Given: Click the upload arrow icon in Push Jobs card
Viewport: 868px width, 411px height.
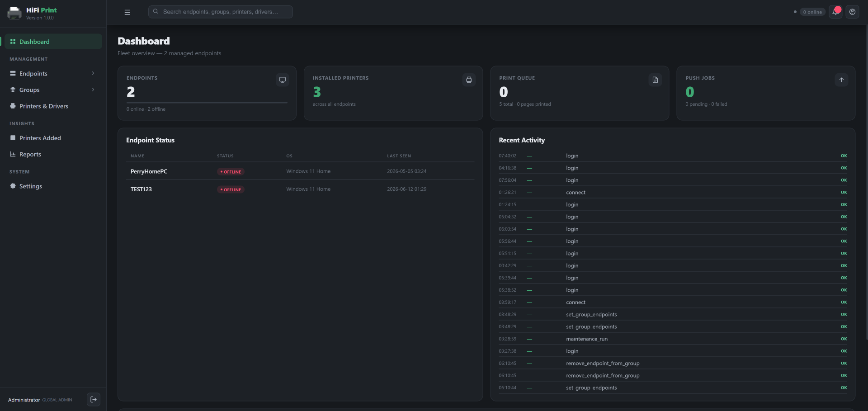Looking at the screenshot, I should (x=841, y=80).
